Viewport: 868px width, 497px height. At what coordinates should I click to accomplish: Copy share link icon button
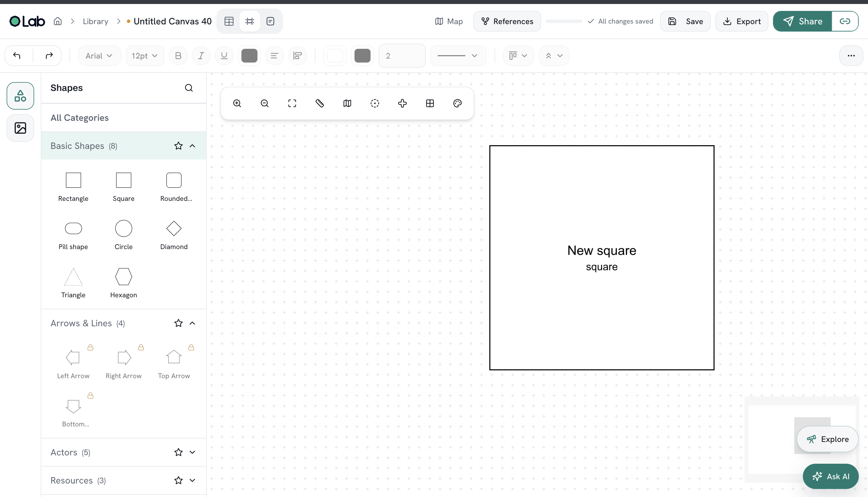coord(845,21)
